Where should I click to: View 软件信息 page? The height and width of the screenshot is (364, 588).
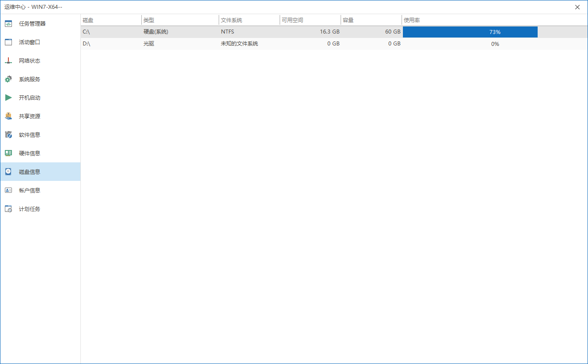tap(40, 135)
